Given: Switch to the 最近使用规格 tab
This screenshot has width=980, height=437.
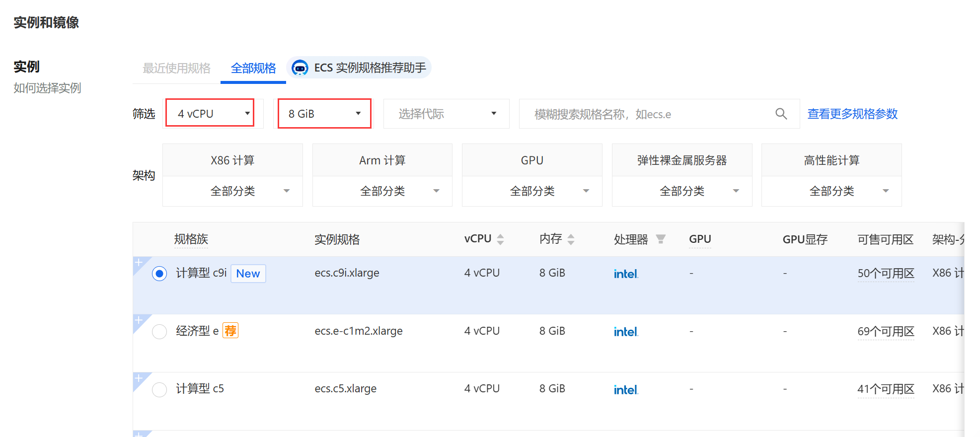Looking at the screenshot, I should [x=176, y=68].
